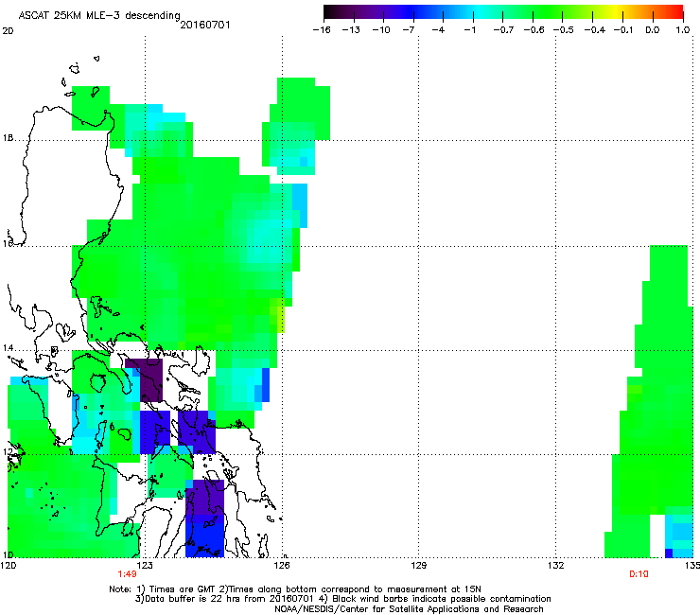Image resolution: width=700 pixels, height=615 pixels.
Task: Click the colorbar label -13
Action: [351, 30]
